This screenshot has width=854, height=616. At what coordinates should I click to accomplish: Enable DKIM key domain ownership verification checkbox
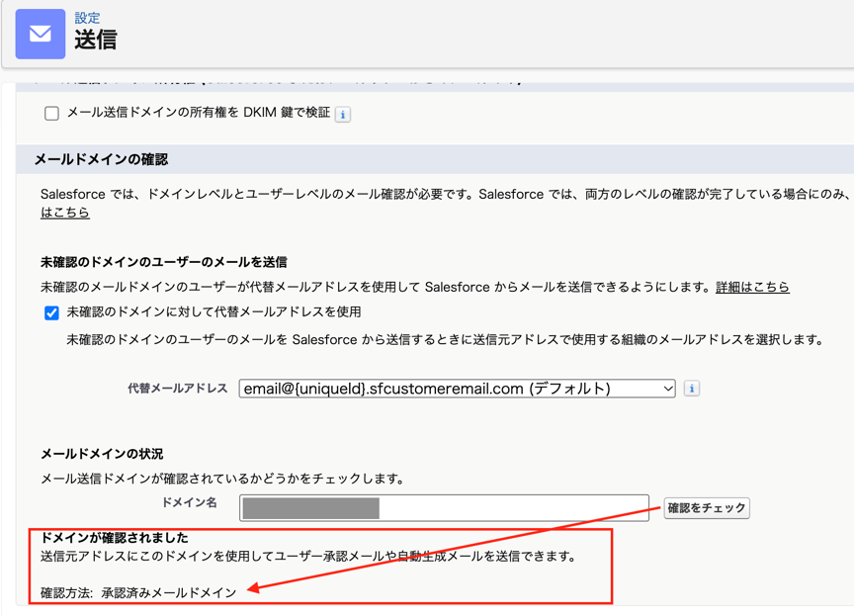pyautogui.click(x=51, y=114)
